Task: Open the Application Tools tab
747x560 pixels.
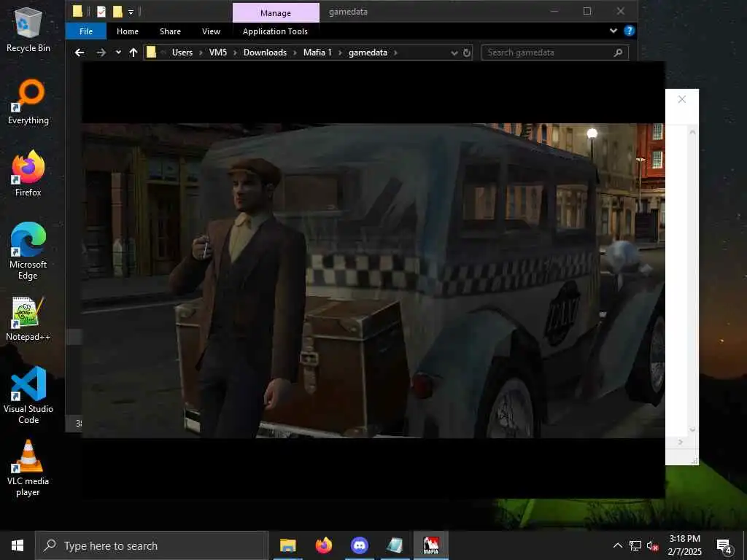Action: 275,31
